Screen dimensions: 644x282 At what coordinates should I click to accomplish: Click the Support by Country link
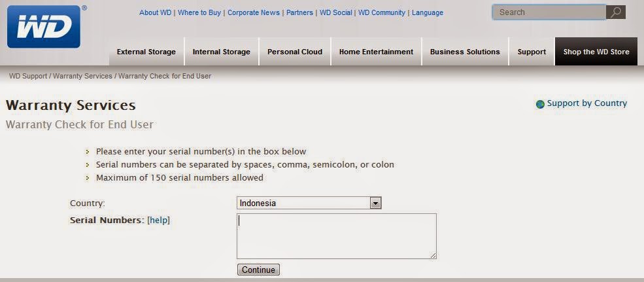[x=587, y=103]
